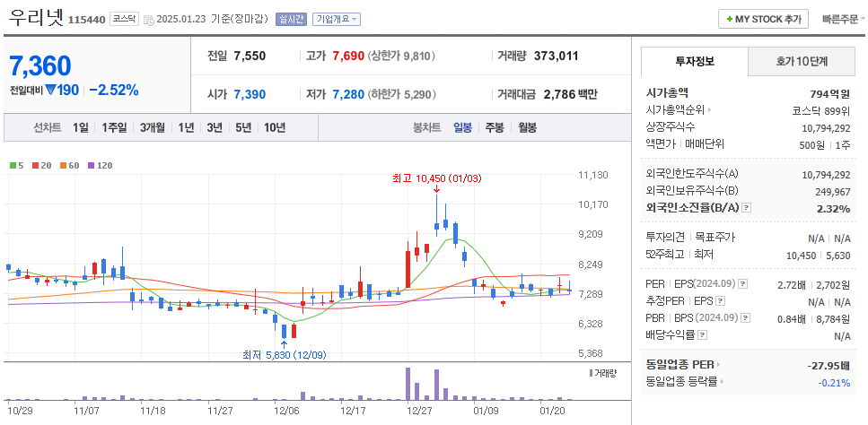
Task: Click the 상장주식수 value 10,794,292
Action: (826, 127)
